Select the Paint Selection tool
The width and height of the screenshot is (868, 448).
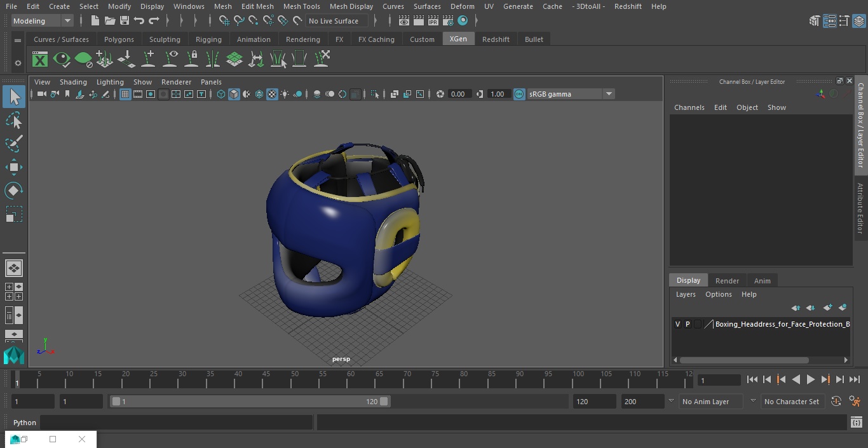click(14, 144)
